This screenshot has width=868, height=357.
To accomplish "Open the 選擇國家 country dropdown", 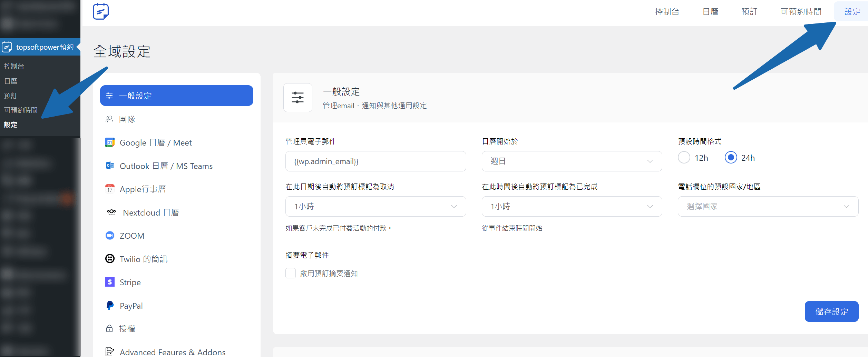I will 768,206.
